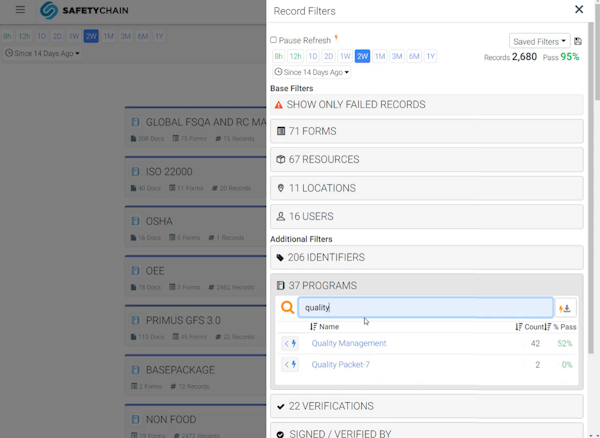The width and height of the screenshot is (600, 438).
Task: Click the Locations pin icon
Action: pos(280,188)
